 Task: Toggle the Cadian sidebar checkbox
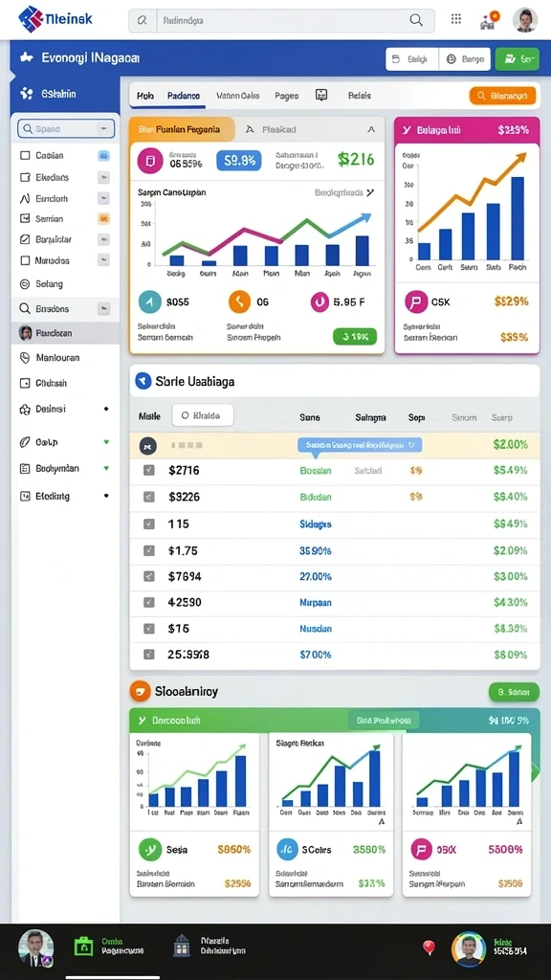(25, 155)
